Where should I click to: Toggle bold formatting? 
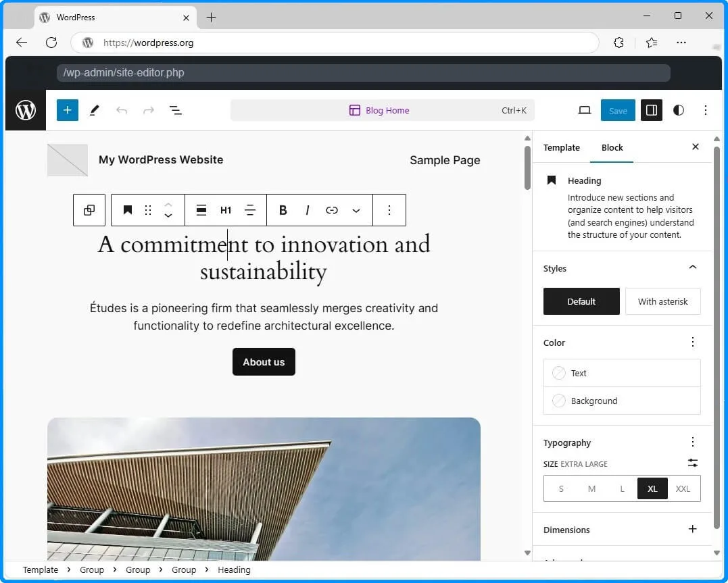click(x=283, y=210)
